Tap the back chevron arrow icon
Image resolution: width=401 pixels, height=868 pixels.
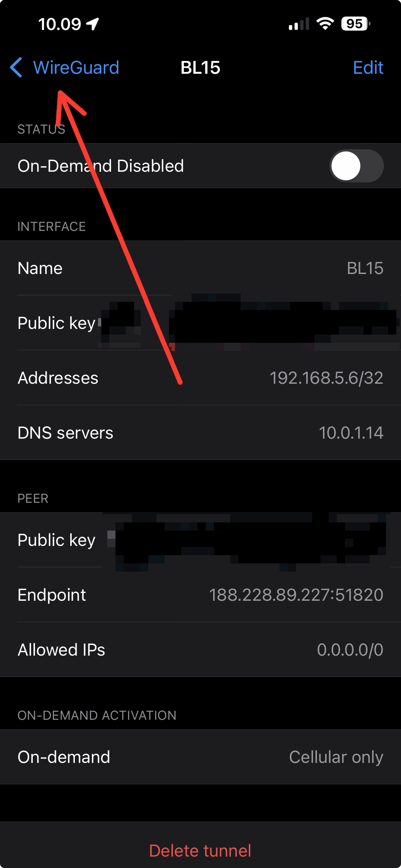16,67
